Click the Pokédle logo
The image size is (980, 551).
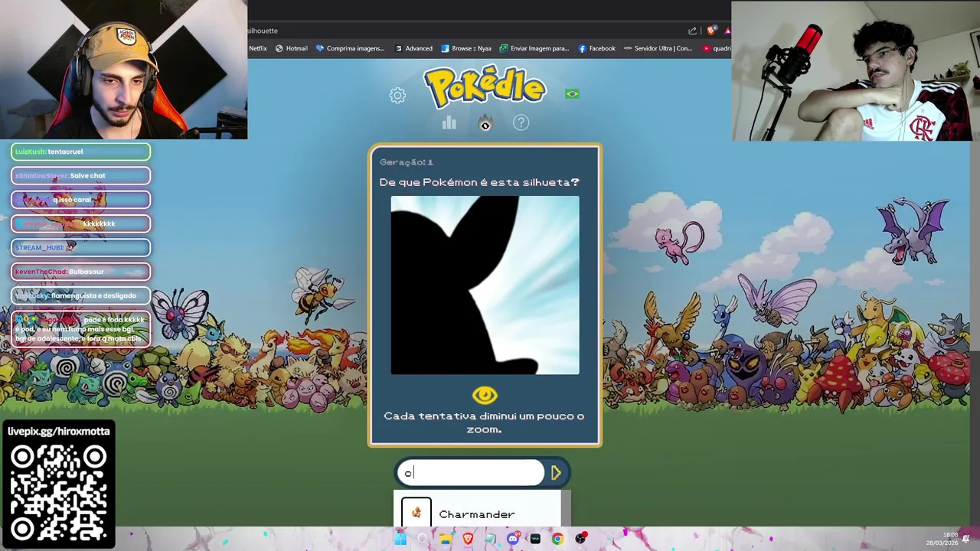tap(485, 86)
